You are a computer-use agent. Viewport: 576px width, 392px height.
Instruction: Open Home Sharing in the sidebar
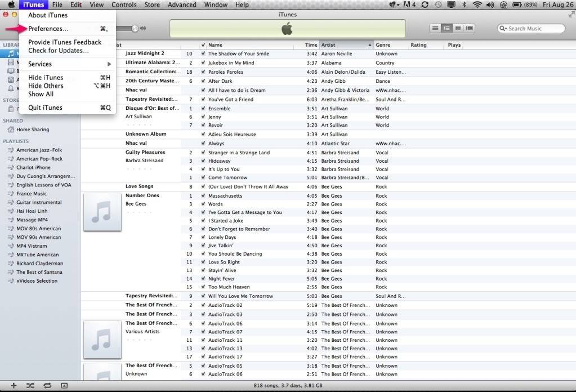pos(33,130)
